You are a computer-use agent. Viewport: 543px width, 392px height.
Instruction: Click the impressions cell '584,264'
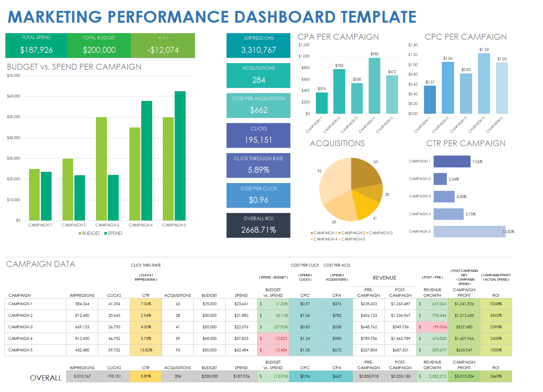82,304
